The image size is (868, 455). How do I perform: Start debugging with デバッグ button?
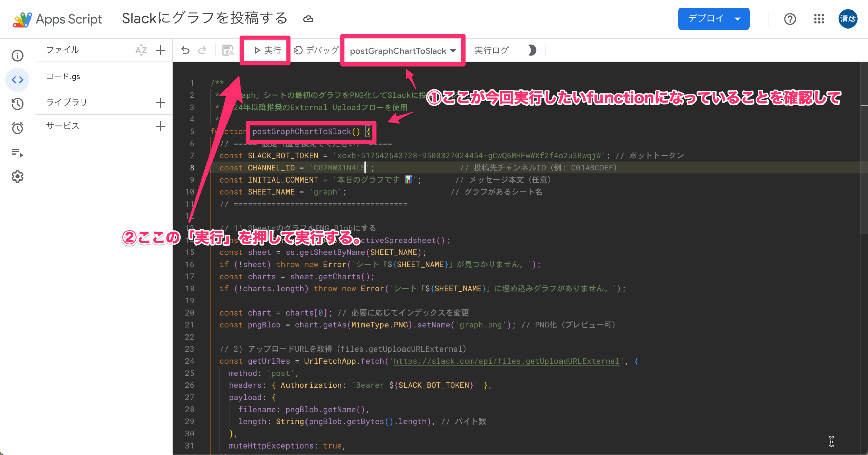pyautogui.click(x=316, y=50)
